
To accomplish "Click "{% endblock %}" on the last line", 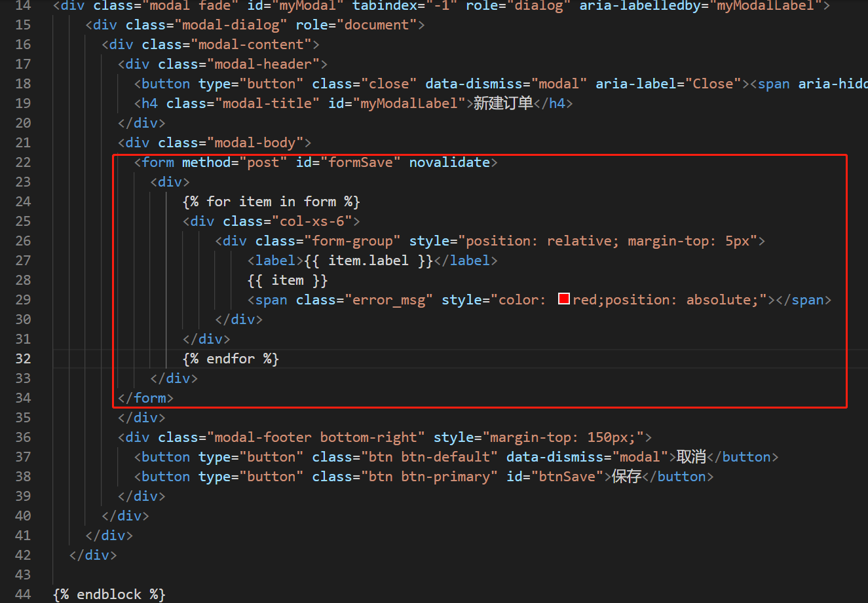I will pos(109,594).
